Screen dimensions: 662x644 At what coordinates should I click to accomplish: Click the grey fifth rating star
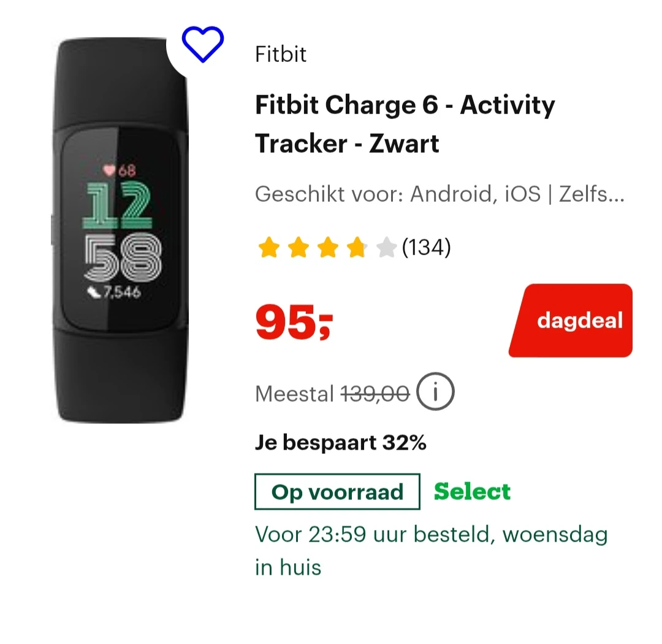[x=386, y=248]
